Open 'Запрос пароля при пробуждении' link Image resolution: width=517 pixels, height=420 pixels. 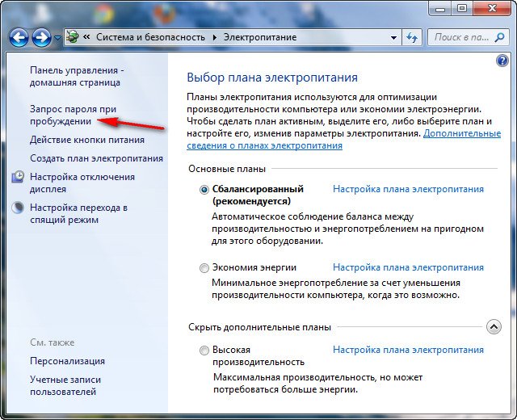pyautogui.click(x=73, y=115)
